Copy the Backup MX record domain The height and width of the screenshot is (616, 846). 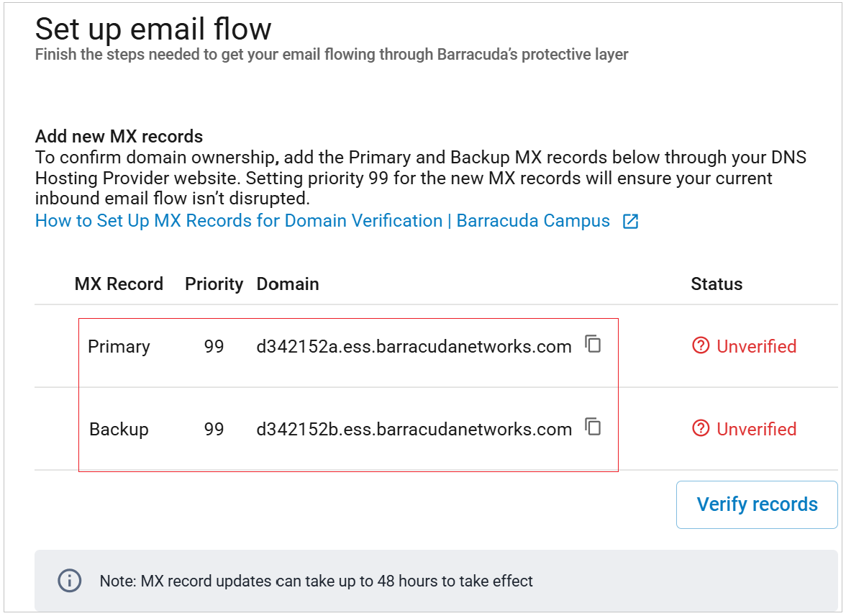point(593,427)
